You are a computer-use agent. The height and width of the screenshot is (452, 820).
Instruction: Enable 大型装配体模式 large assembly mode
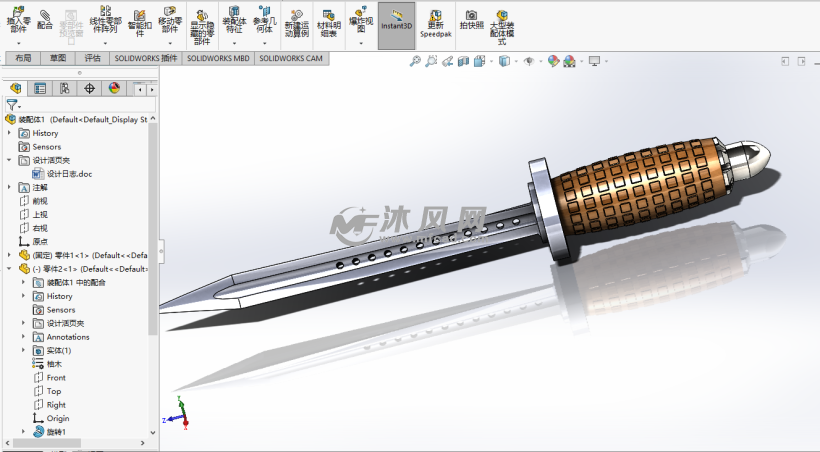(502, 27)
